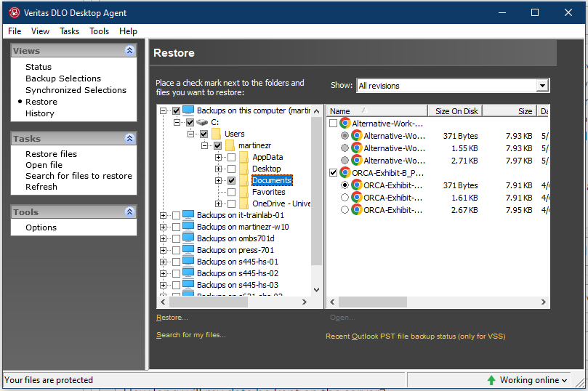Click the Veritas DLO app icon in title bar
Image resolution: width=588 pixels, height=391 pixels.
[x=15, y=12]
